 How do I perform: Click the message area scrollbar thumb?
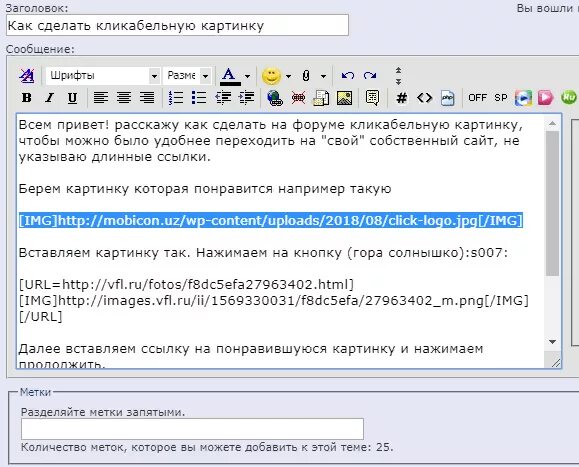point(552,203)
